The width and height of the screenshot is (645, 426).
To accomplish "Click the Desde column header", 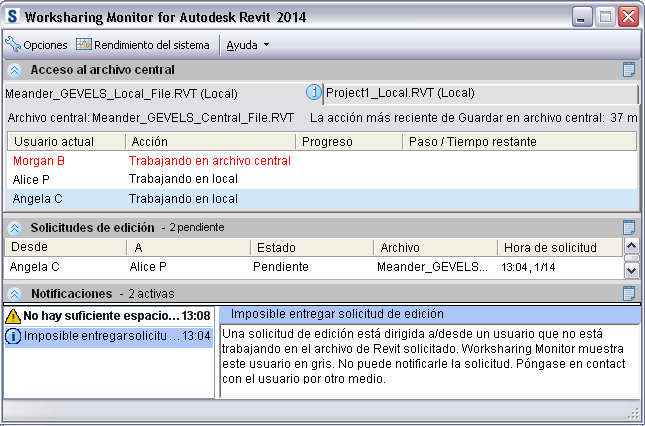I will (65, 248).
